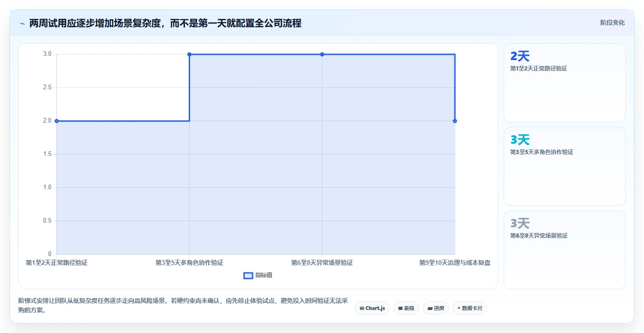This screenshot has width=644, height=333.
Task: Toggle the 指标值 legend color box
Action: (x=248, y=275)
